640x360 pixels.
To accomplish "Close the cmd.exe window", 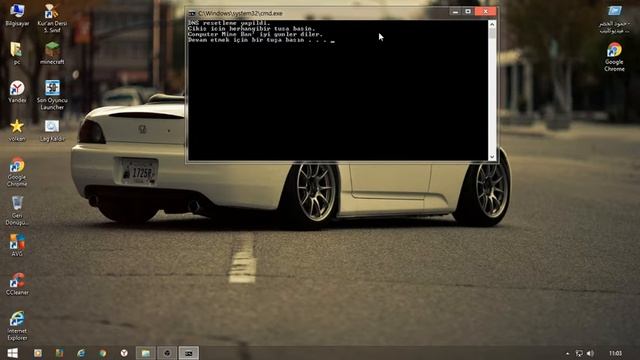I will coord(485,11).
